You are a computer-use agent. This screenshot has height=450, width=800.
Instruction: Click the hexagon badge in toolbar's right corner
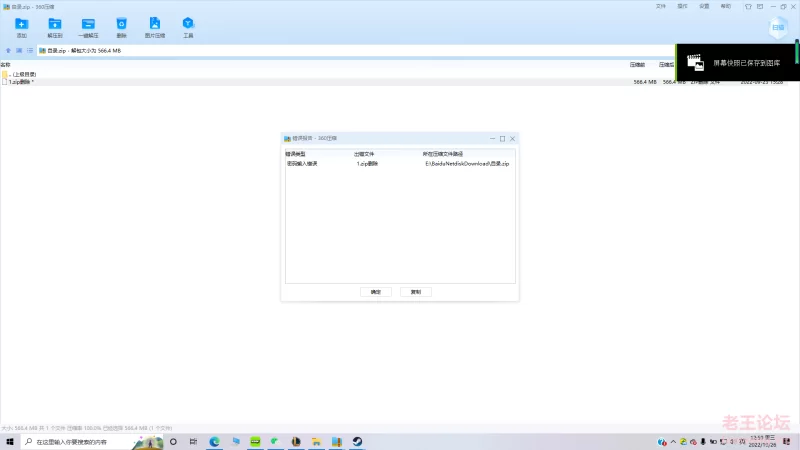click(778, 28)
